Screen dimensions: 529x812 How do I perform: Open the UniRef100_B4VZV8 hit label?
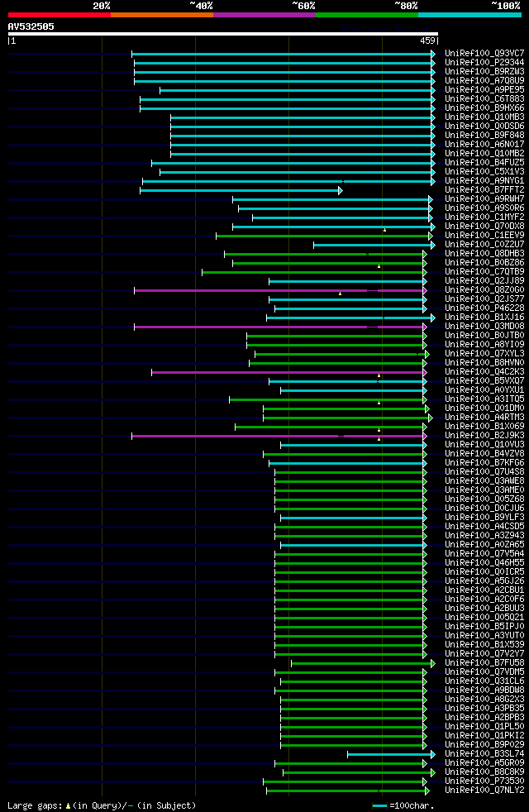click(484, 454)
